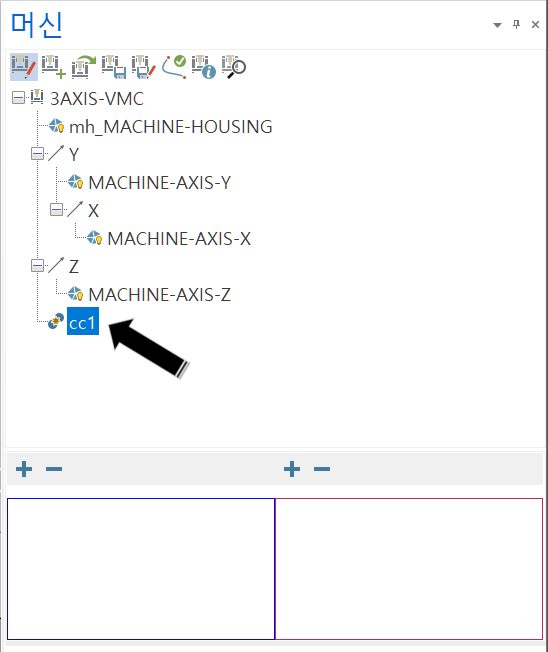Collapse the Z axis node
Image resolution: width=548 pixels, height=652 pixels.
[37, 265]
